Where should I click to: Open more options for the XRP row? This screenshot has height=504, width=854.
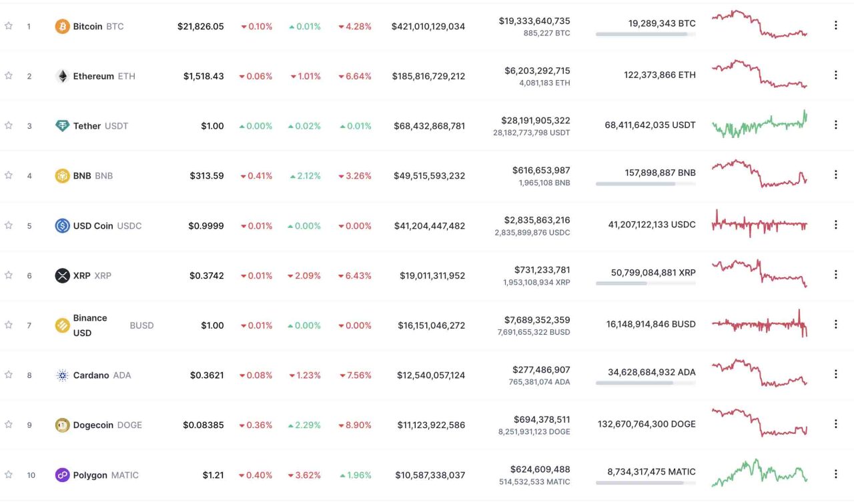[835, 275]
